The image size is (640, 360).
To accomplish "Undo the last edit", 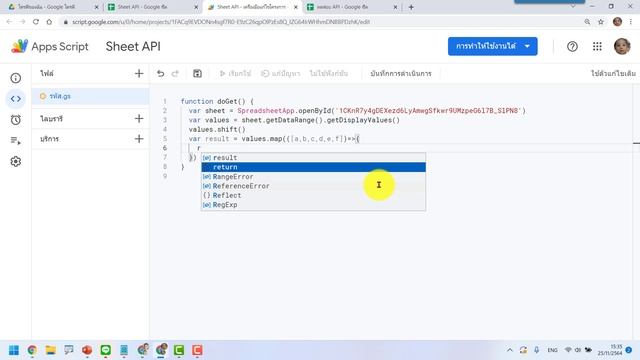I will point(160,73).
